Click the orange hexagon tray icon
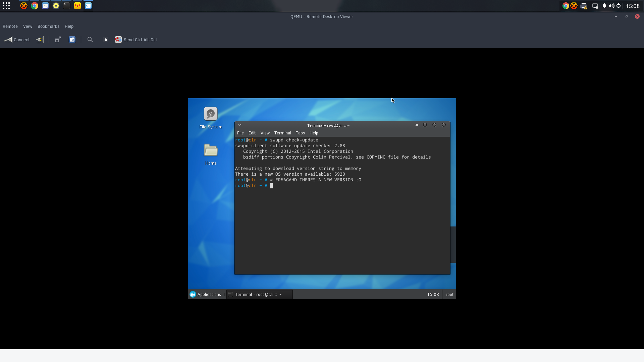The height and width of the screenshot is (362, 644). 574,6
